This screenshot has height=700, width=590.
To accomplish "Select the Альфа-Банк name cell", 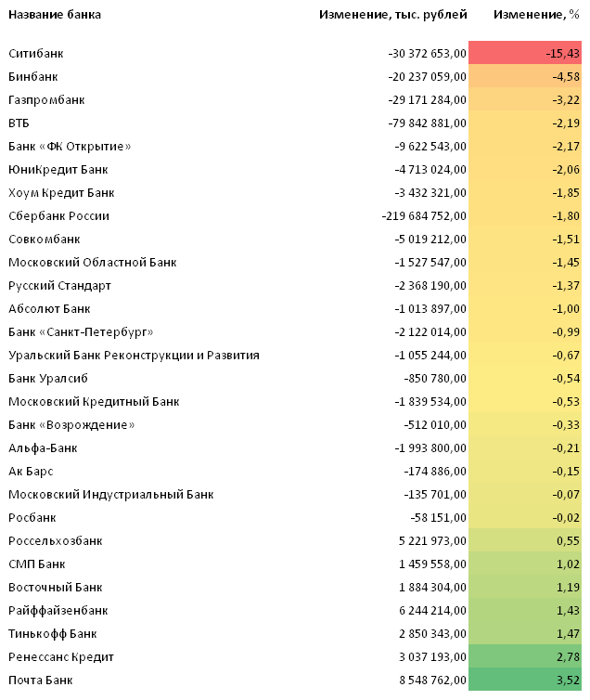I will pos(43,448).
